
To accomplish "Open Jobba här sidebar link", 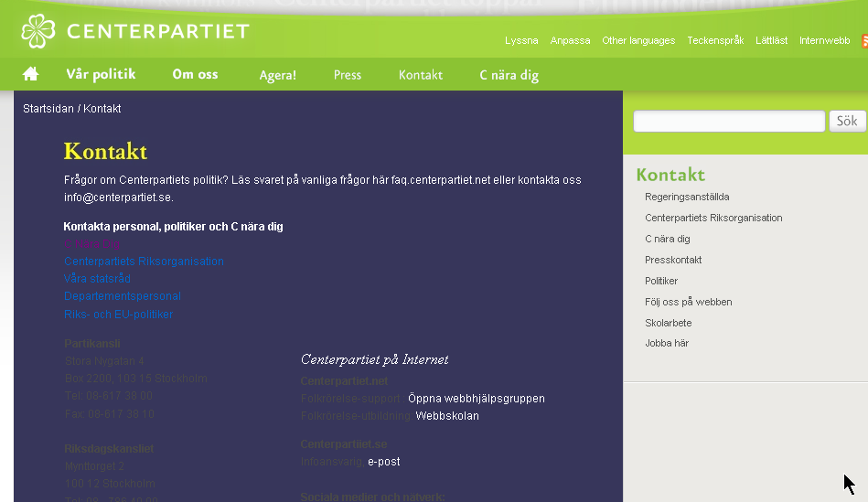I will [667, 343].
